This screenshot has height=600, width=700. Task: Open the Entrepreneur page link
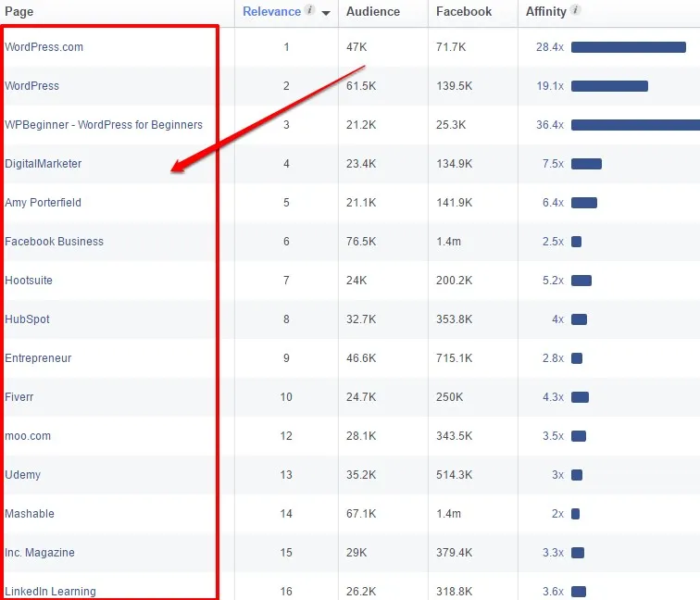38,358
